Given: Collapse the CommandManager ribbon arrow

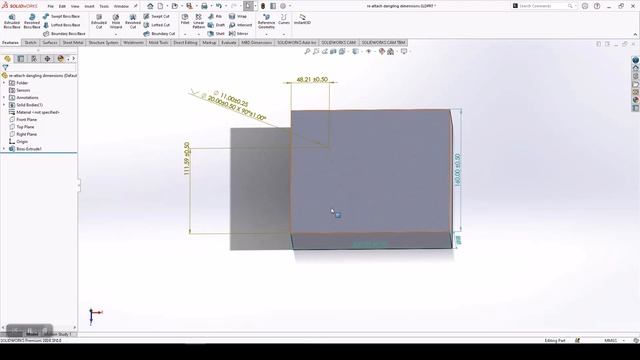Looking at the screenshot, I should coord(635,34).
